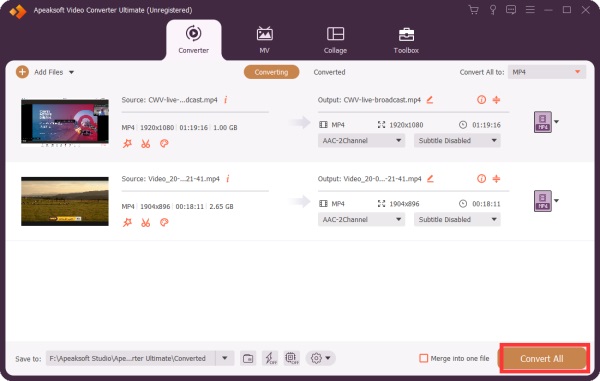
Task: Toggle Merge into one file checkbox
Action: [424, 358]
